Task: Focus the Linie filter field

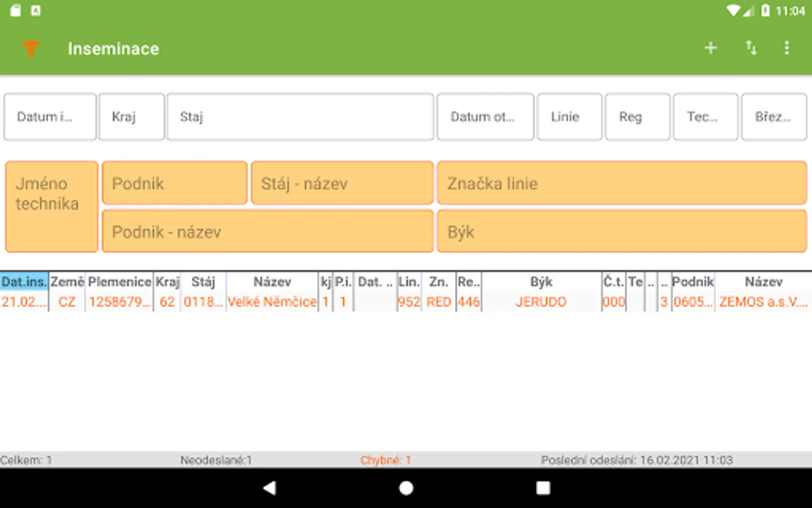Action: tap(570, 117)
